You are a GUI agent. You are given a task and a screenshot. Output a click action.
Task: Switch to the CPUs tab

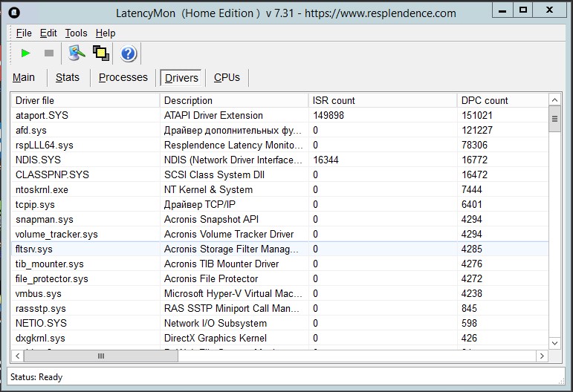227,77
